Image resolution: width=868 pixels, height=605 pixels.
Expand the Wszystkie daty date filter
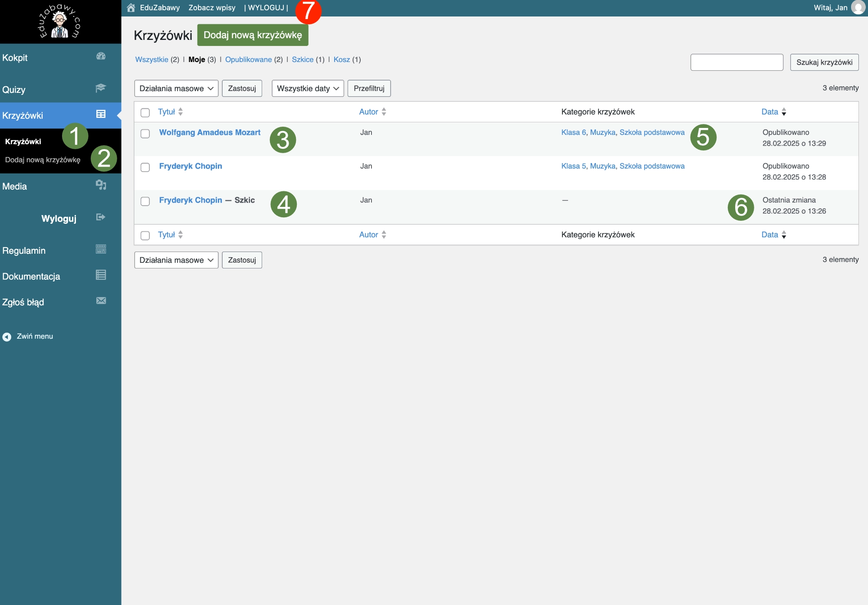(308, 88)
